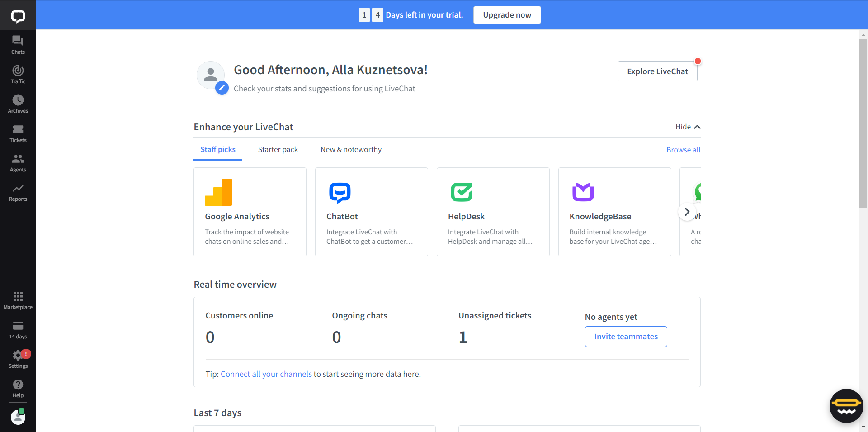Open the Archives section

tap(18, 104)
